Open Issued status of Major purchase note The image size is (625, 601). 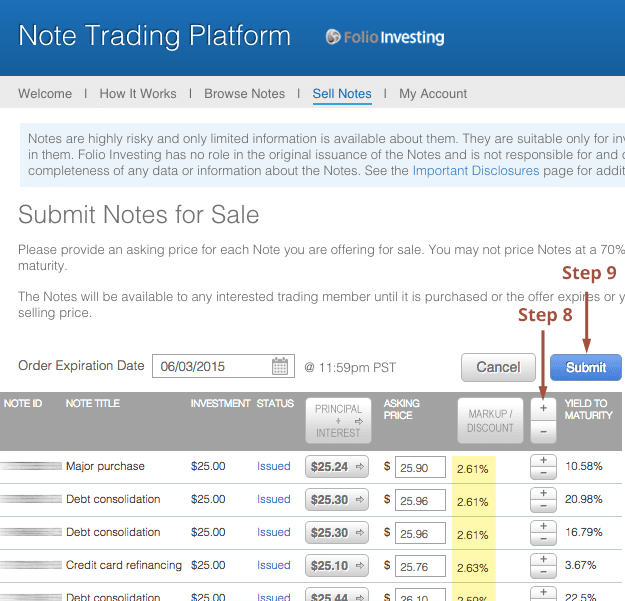(273, 466)
